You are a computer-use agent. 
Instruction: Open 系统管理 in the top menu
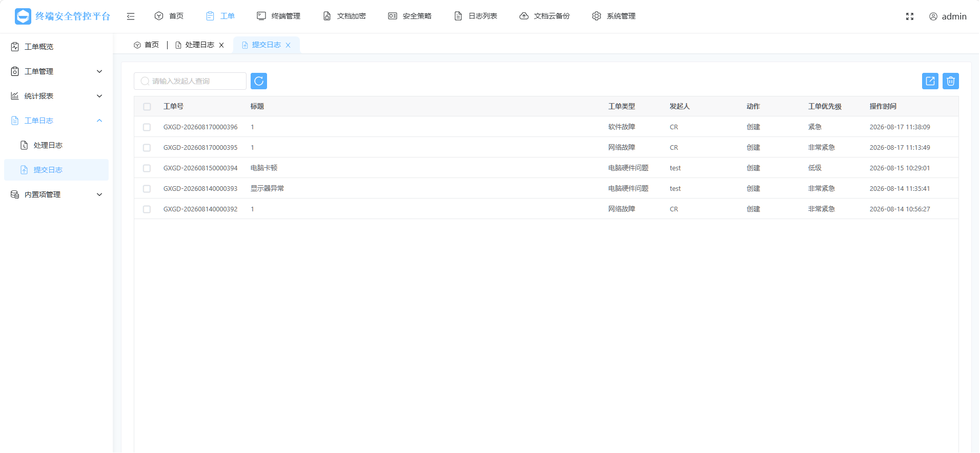pyautogui.click(x=621, y=16)
